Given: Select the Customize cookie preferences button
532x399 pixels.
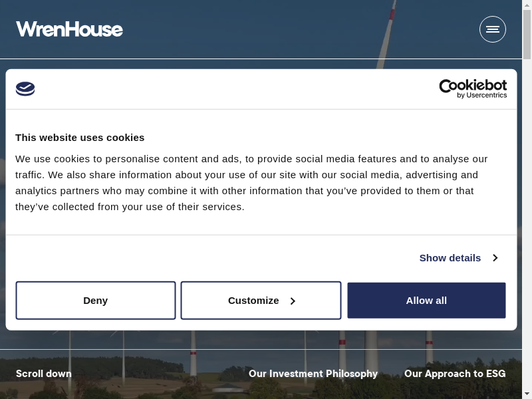Looking at the screenshot, I should click(x=253, y=301).
